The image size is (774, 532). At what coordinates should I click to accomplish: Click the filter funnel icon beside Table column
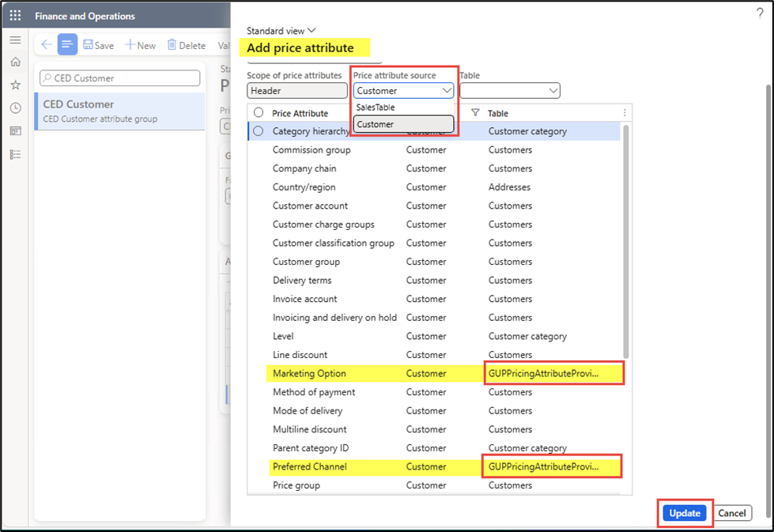click(475, 112)
